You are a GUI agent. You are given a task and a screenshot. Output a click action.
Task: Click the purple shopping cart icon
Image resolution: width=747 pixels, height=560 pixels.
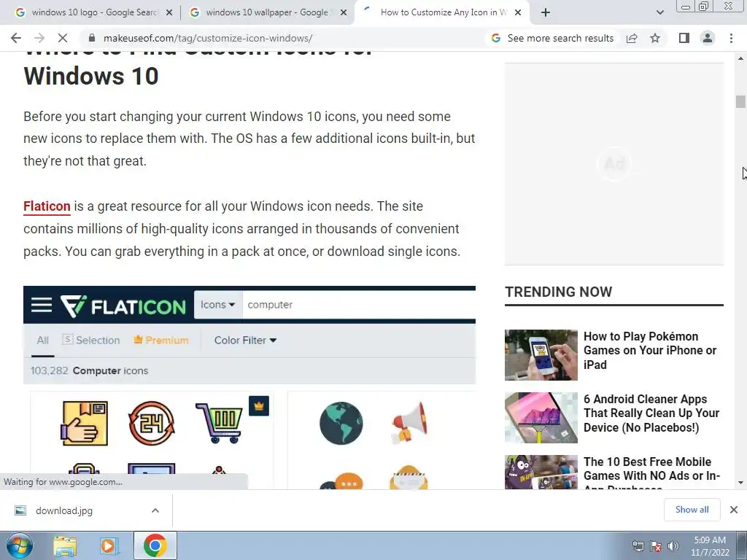tap(219, 424)
